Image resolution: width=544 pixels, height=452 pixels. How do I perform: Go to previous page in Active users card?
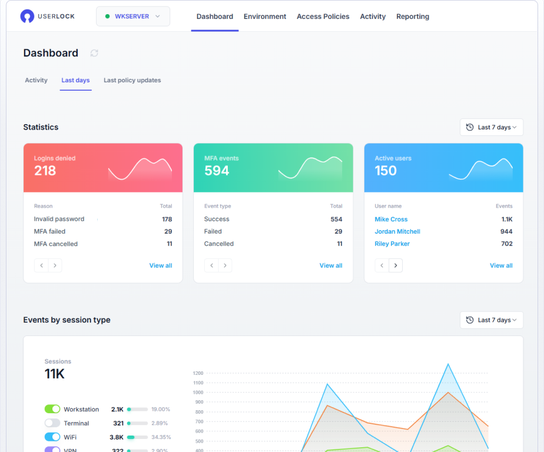point(382,265)
